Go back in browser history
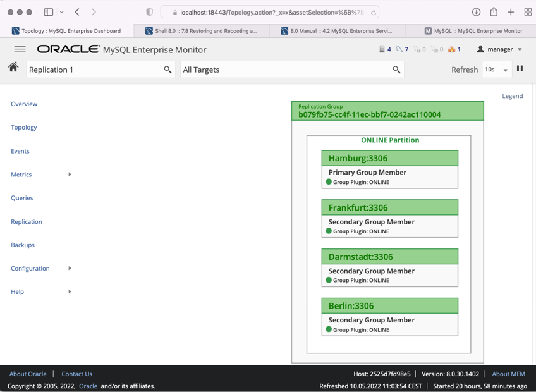The height and width of the screenshot is (392, 536). (x=77, y=12)
